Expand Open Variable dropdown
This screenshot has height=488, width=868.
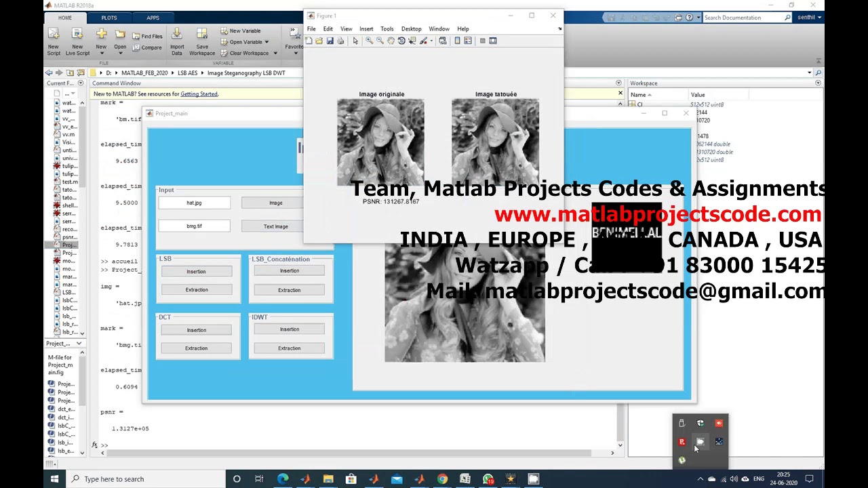pyautogui.click(x=267, y=42)
